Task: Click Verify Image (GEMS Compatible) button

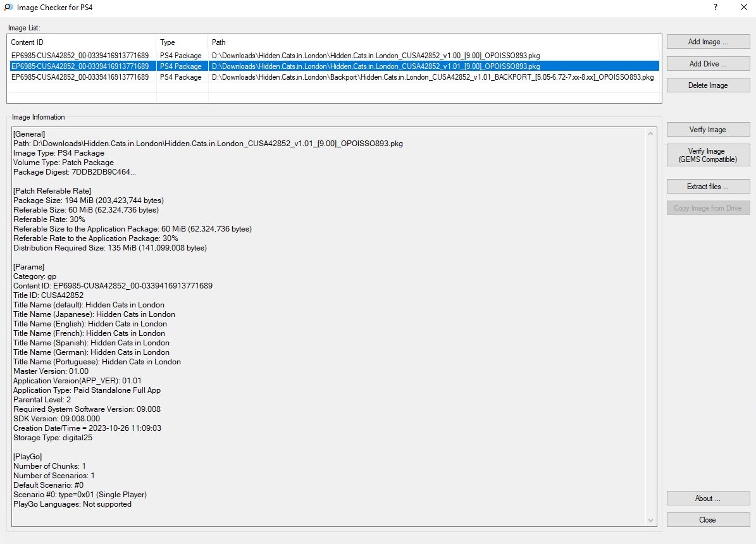Action: click(708, 155)
